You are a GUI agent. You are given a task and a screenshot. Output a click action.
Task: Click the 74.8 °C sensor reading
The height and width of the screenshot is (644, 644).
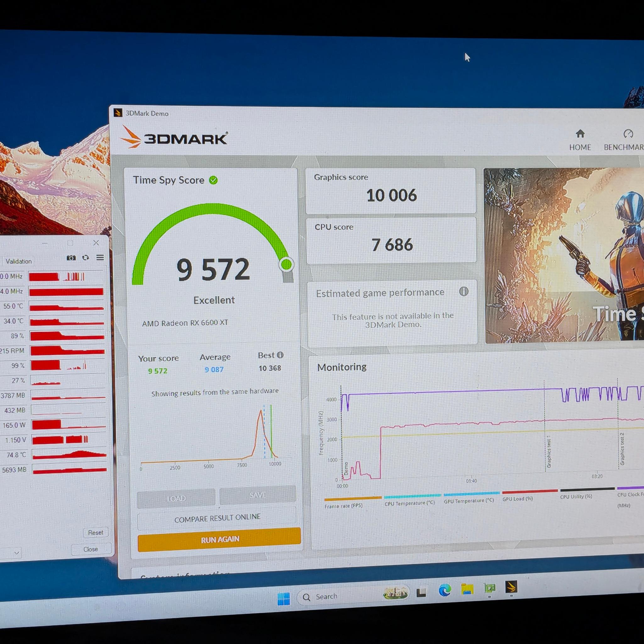(17, 455)
